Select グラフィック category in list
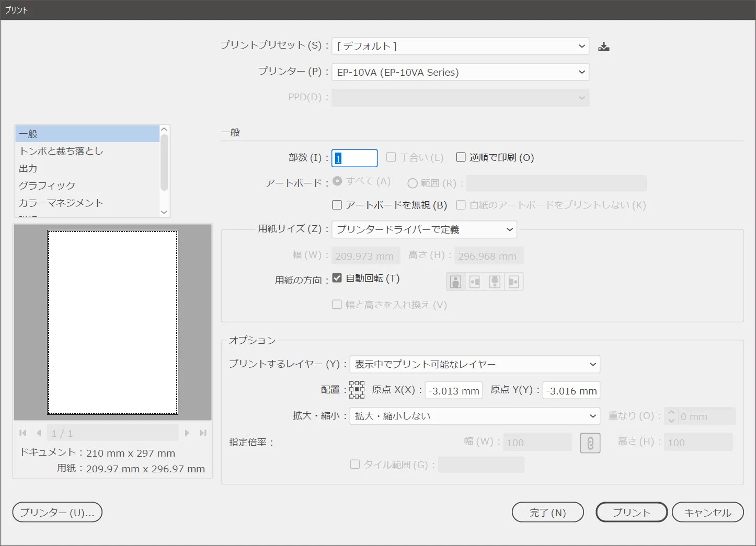Viewport: 756px width, 546px height. click(x=87, y=185)
